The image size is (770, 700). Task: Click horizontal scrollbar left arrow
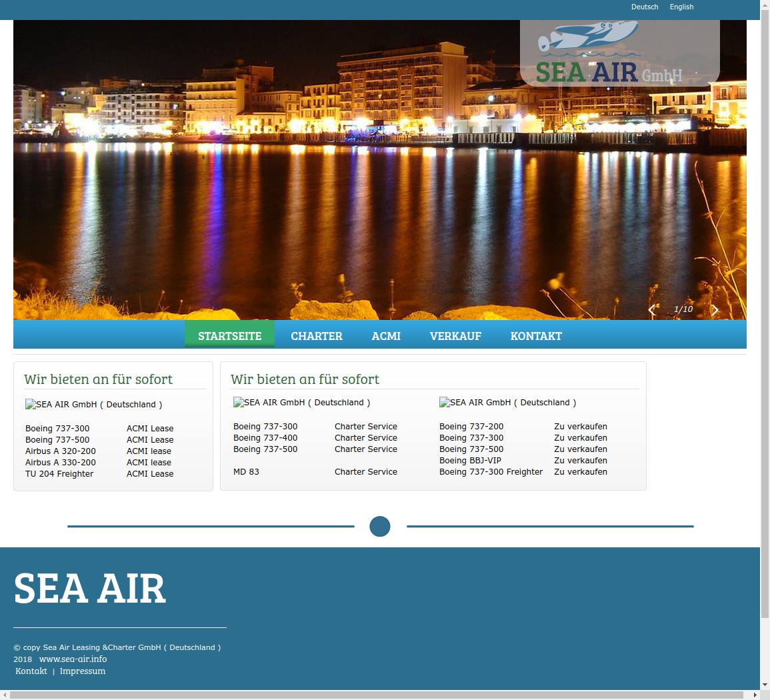(5, 695)
